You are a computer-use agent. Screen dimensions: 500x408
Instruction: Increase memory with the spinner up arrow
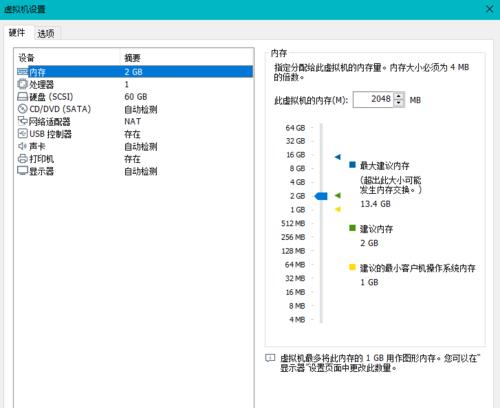pyautogui.click(x=399, y=96)
